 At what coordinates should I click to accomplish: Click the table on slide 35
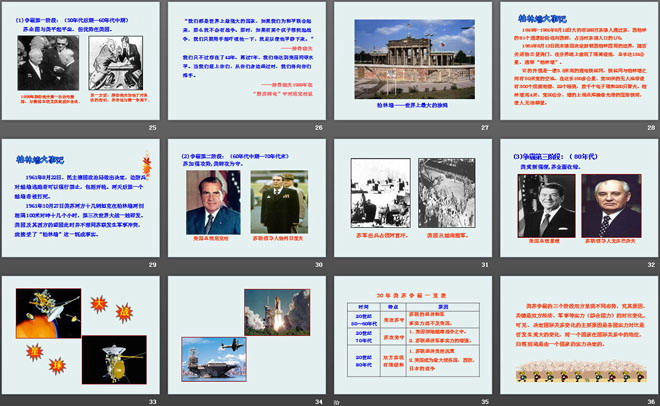click(413, 339)
